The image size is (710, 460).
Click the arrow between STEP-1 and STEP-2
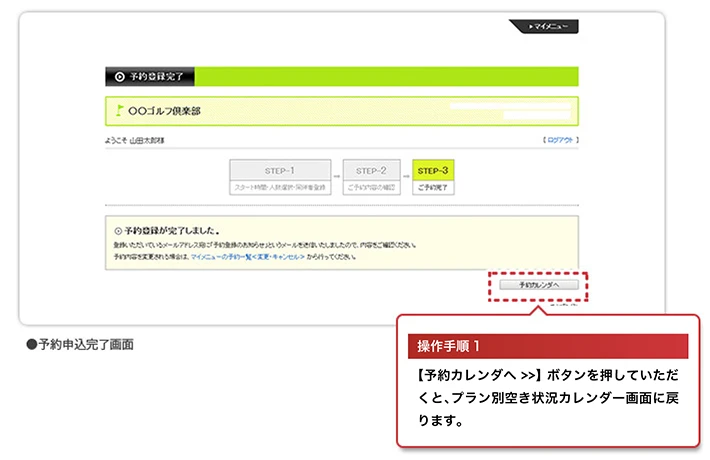click(x=335, y=175)
